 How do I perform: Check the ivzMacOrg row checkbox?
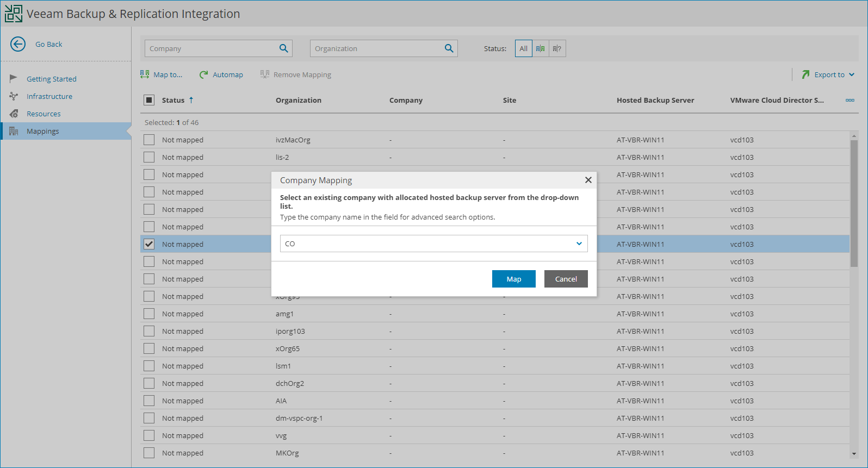tap(149, 140)
